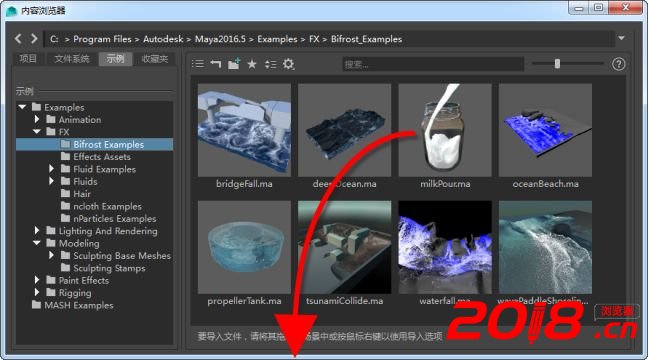Click the favorites star icon
This screenshot has width=648, height=360.
click(x=252, y=64)
